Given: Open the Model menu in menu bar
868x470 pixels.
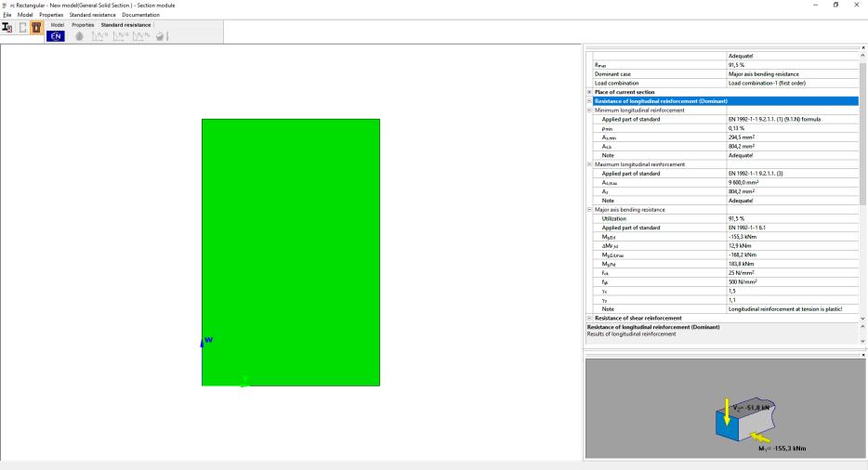Looking at the screenshot, I should pyautogui.click(x=25, y=15).
